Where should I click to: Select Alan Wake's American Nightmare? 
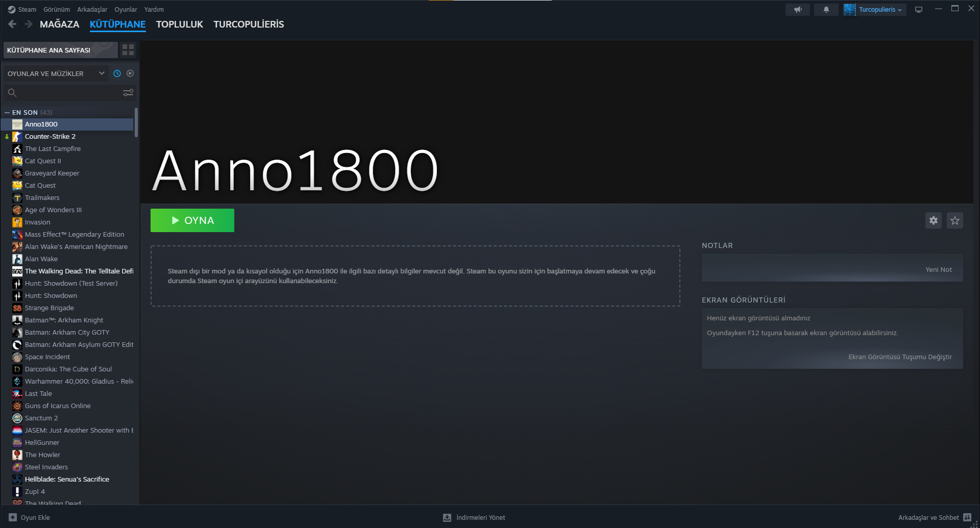[67, 247]
